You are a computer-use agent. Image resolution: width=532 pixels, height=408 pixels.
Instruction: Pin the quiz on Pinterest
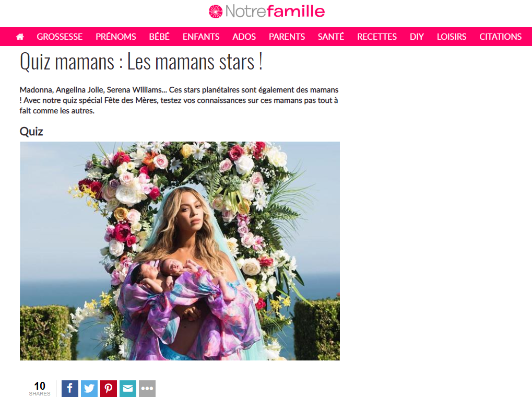pos(109,389)
